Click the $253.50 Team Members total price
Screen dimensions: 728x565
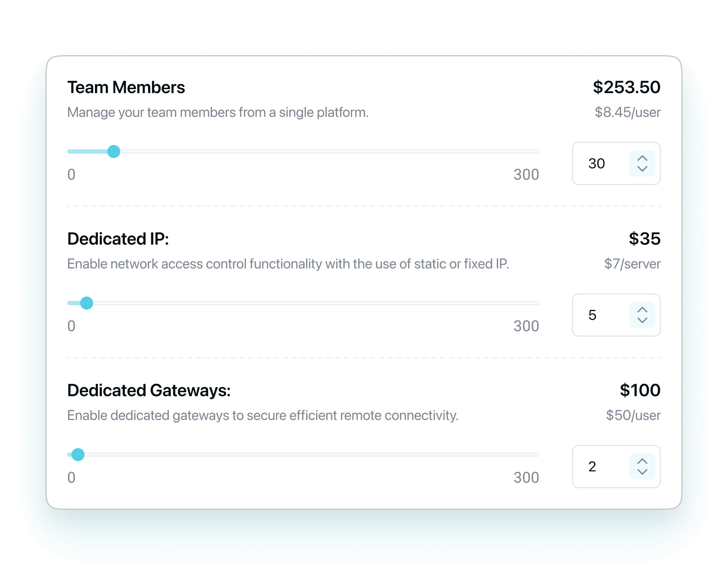click(x=626, y=87)
